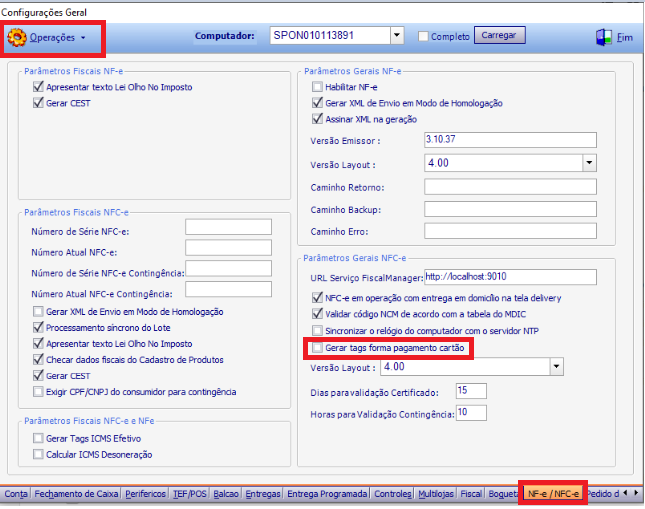Click Número Atual NFC-e Contingência field
Viewport: 645px width, 509px height.
[x=228, y=289]
